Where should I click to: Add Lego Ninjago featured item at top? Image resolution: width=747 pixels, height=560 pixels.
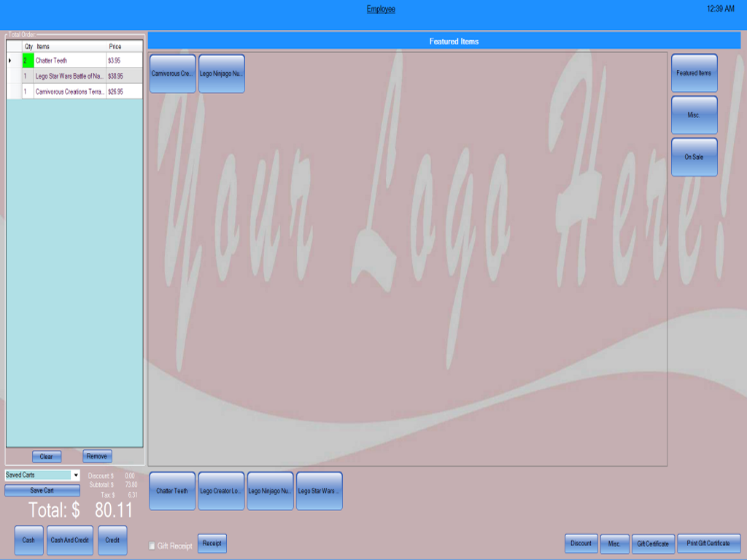click(222, 74)
